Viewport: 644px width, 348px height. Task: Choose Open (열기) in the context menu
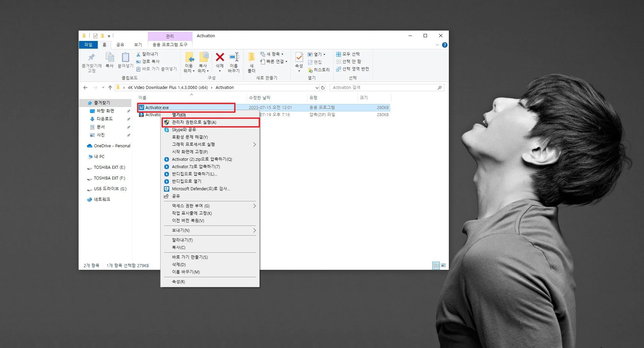coord(210,115)
